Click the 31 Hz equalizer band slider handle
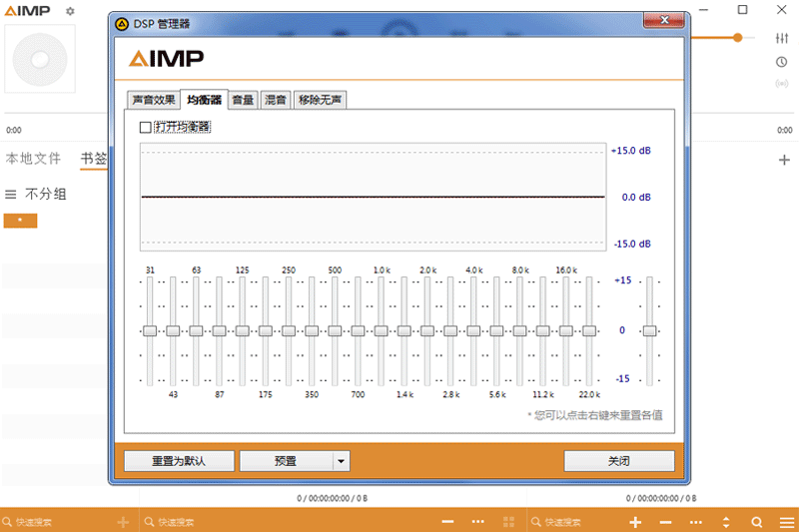 [x=150, y=330]
